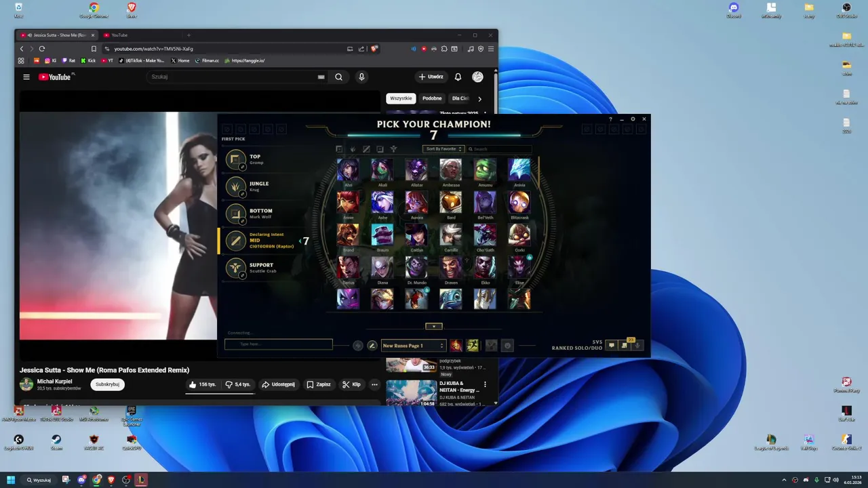Viewport: 868px width, 488px height.
Task: Change second summoner spell (Flash)
Action: (473, 346)
